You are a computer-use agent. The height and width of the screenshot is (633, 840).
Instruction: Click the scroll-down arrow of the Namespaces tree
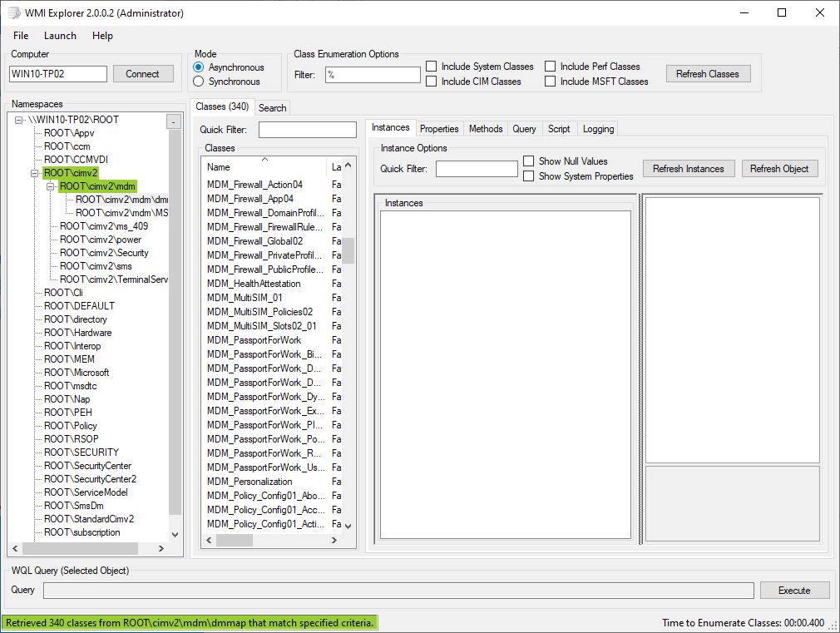[x=175, y=535]
